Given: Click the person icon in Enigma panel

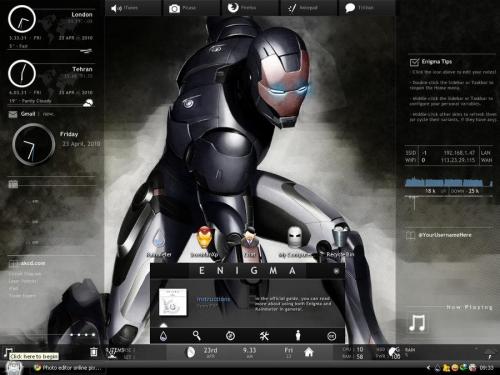Looking at the screenshot, I should [x=298, y=336].
